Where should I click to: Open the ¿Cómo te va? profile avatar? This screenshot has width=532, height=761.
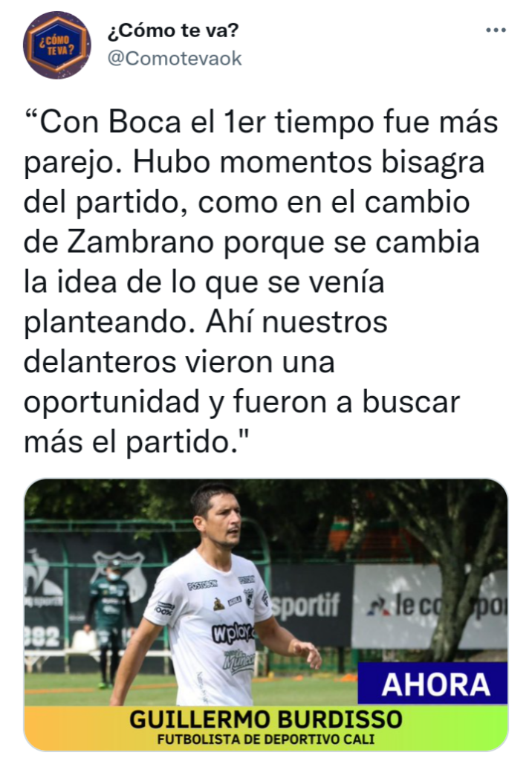(56, 45)
